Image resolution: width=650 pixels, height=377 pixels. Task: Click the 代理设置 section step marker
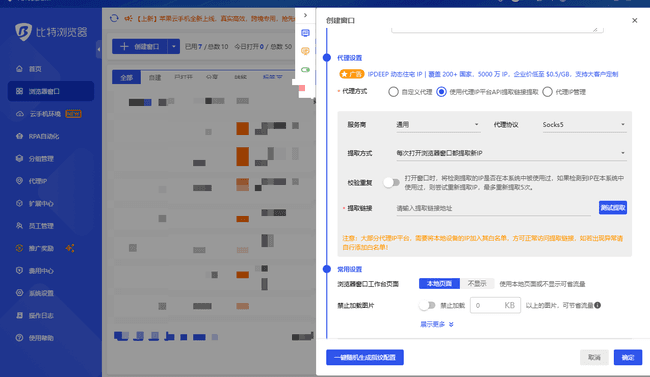327,58
